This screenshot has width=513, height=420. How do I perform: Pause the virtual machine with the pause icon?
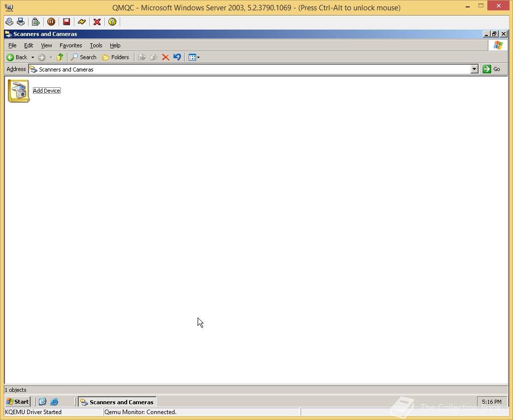51,22
